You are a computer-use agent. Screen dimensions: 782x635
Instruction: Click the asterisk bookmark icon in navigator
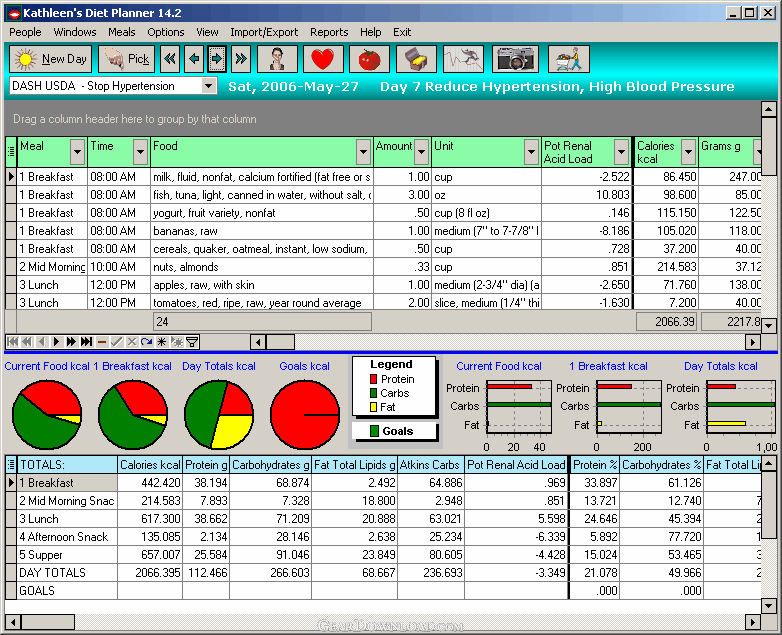[162, 342]
